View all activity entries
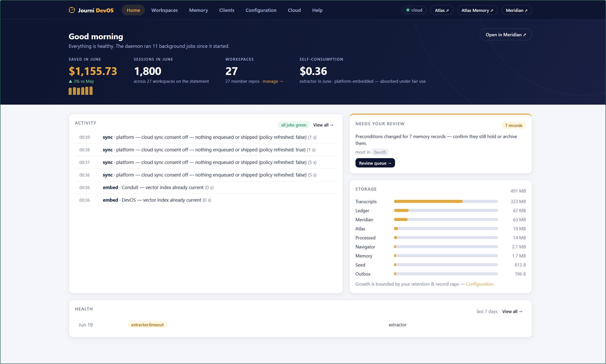The width and height of the screenshot is (606, 364). coord(323,125)
